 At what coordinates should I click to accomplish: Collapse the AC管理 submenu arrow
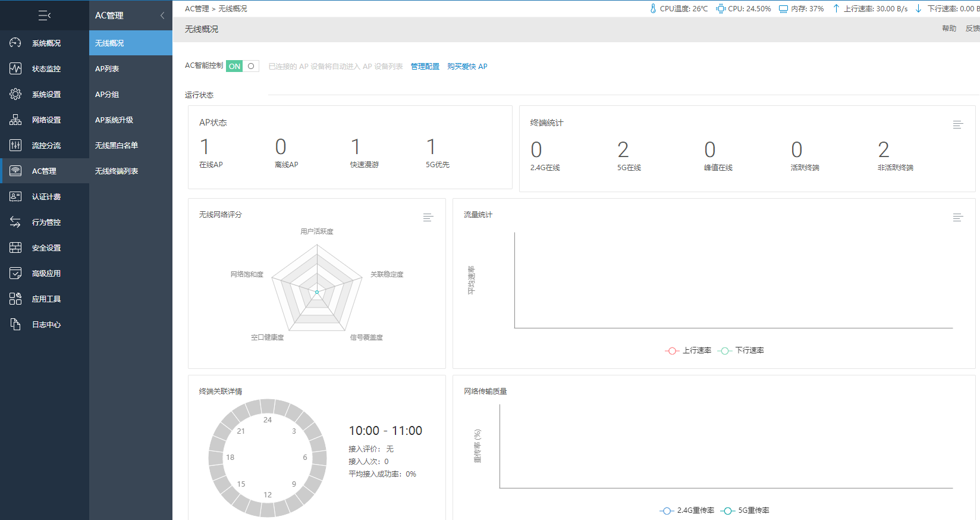coord(162,15)
